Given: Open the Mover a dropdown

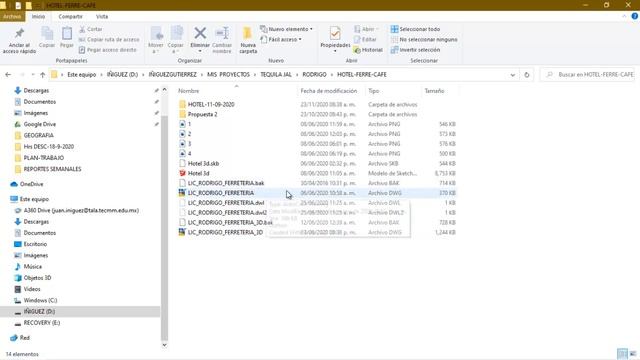Looking at the screenshot, I should (x=156, y=40).
